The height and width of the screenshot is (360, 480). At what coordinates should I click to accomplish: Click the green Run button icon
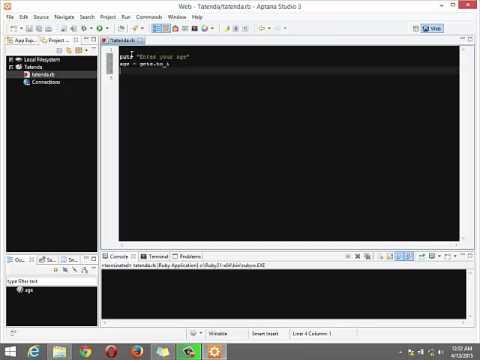tap(99, 29)
